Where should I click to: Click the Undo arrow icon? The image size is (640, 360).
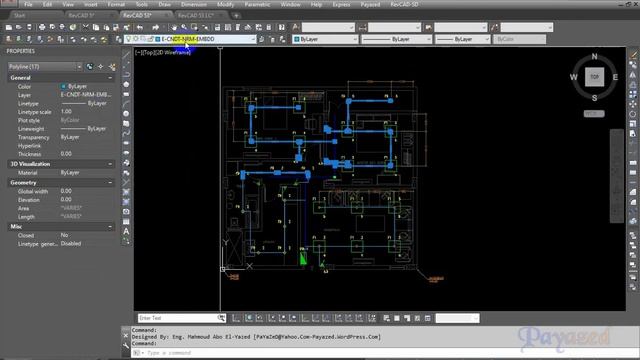click(x=140, y=27)
